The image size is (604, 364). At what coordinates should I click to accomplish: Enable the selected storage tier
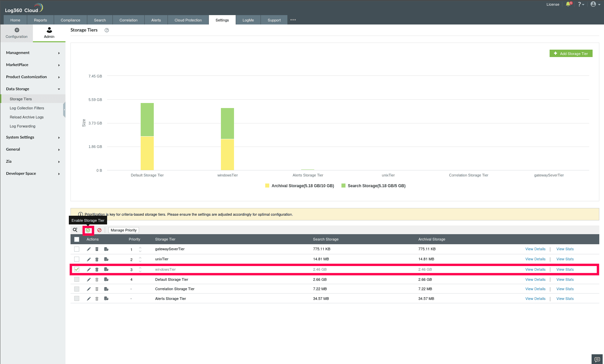[x=88, y=230]
